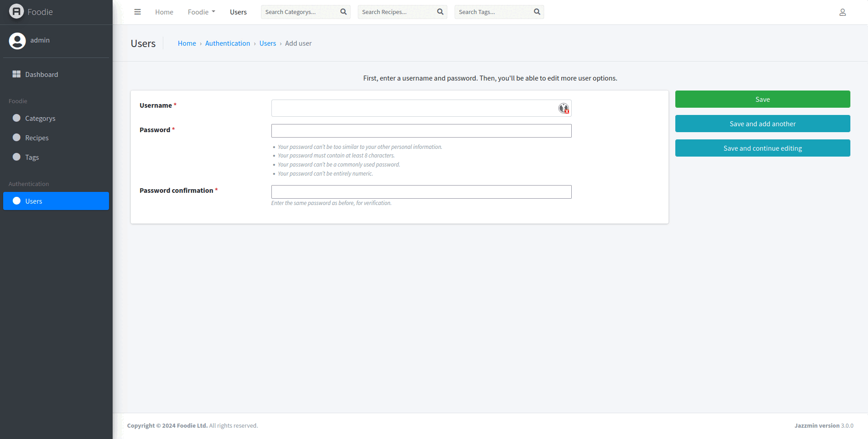Click the circle icon next to Tags
The image size is (868, 439).
(17, 157)
